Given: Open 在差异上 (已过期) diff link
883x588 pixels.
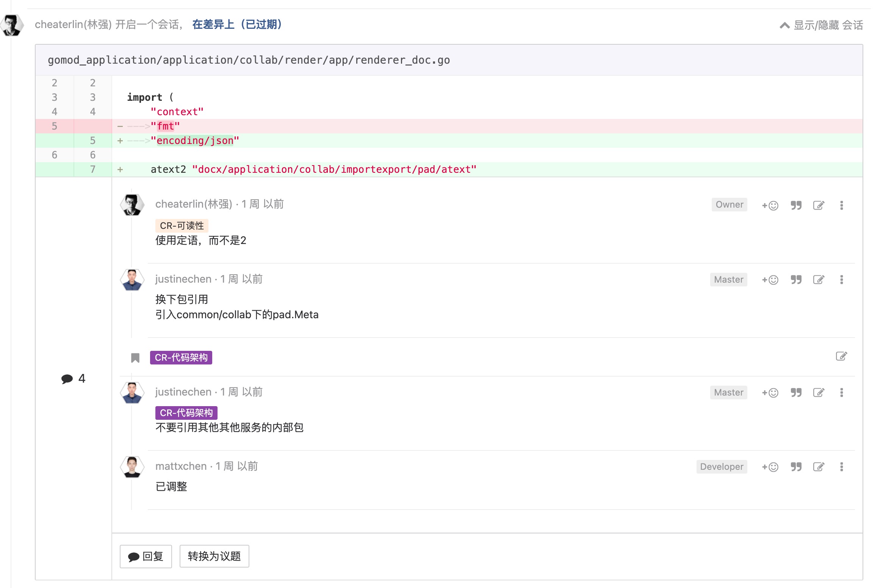Looking at the screenshot, I should pos(237,25).
